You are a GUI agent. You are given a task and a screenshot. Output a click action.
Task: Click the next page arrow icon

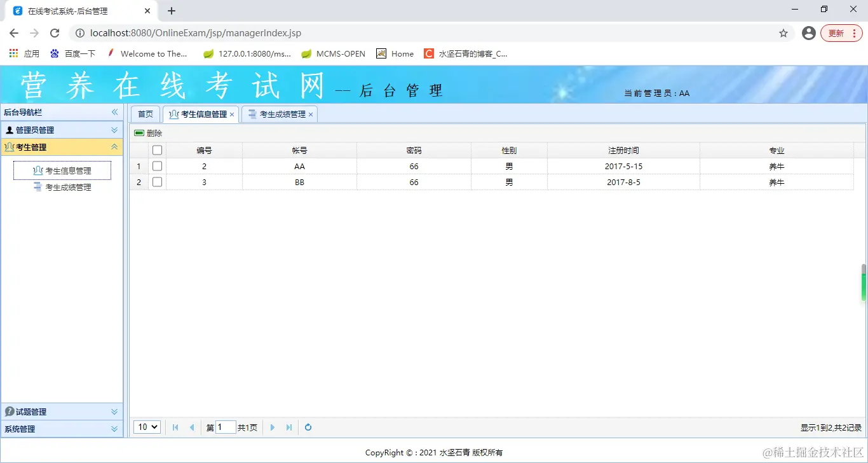[272, 427]
